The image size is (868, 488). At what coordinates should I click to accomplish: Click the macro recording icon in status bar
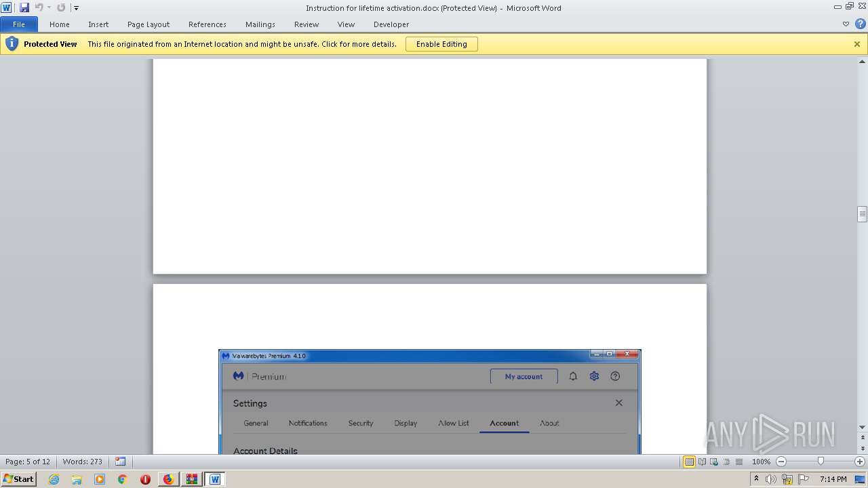pyautogui.click(x=121, y=462)
